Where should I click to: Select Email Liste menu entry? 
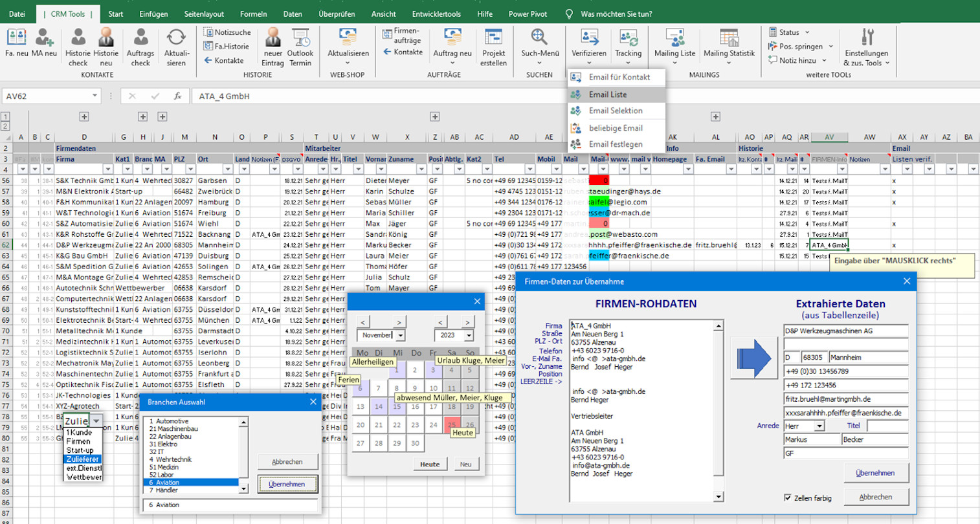pos(616,94)
